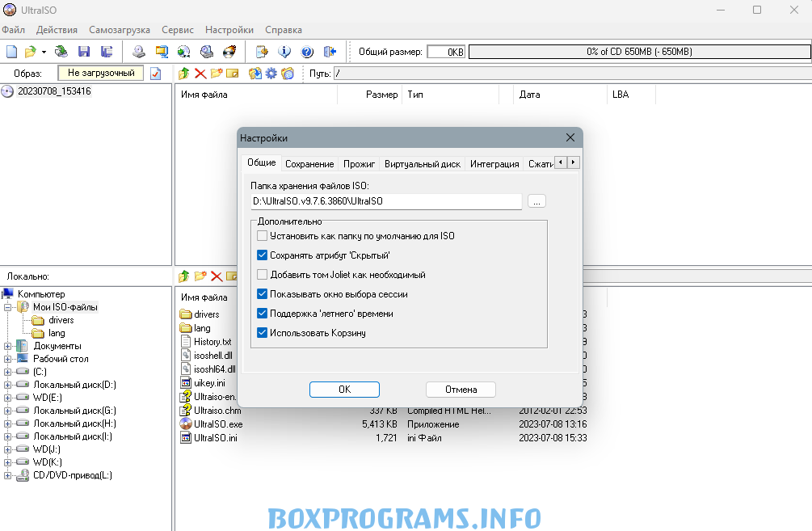Click the Open CD/DVD toolbar icon
Screen dimensions: 812x531
pos(61,51)
